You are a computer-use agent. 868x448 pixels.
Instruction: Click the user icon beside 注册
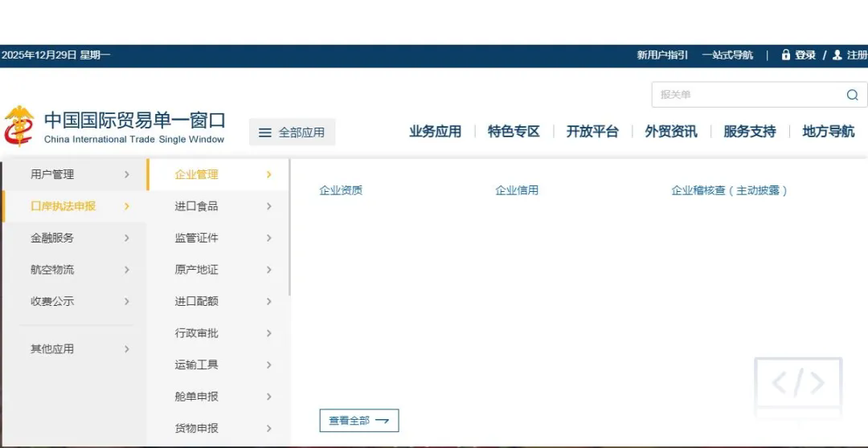[x=837, y=55]
